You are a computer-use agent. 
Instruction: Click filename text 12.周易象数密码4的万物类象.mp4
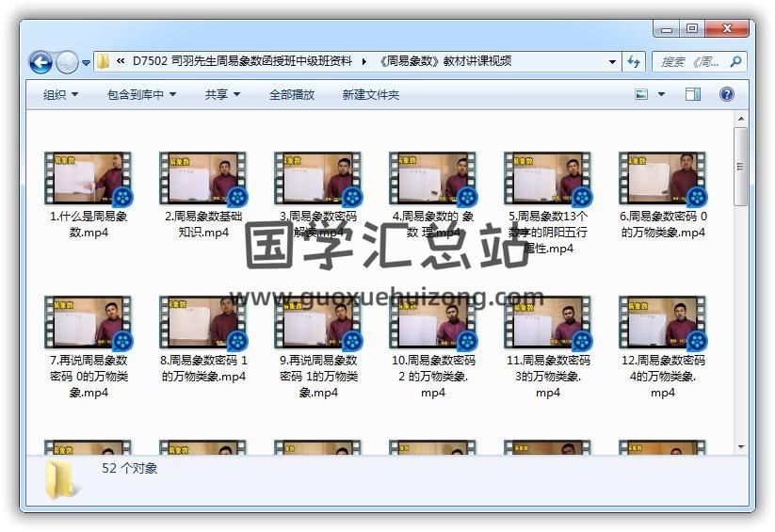[663, 377]
